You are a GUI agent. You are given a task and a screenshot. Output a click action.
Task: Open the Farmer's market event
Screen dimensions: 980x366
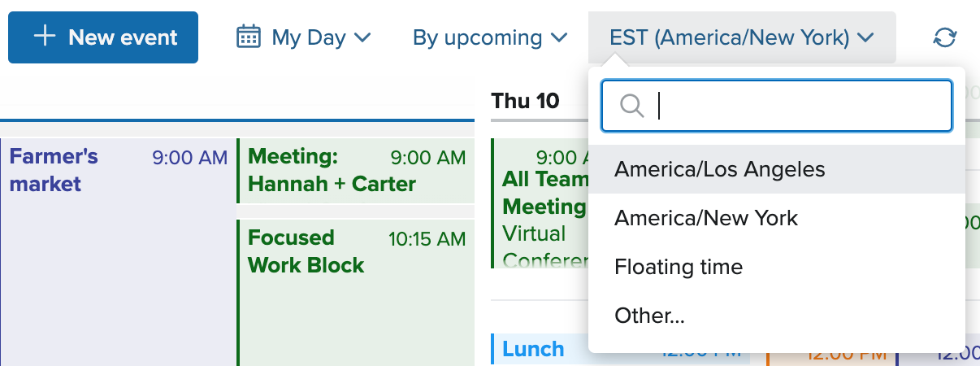click(117, 252)
